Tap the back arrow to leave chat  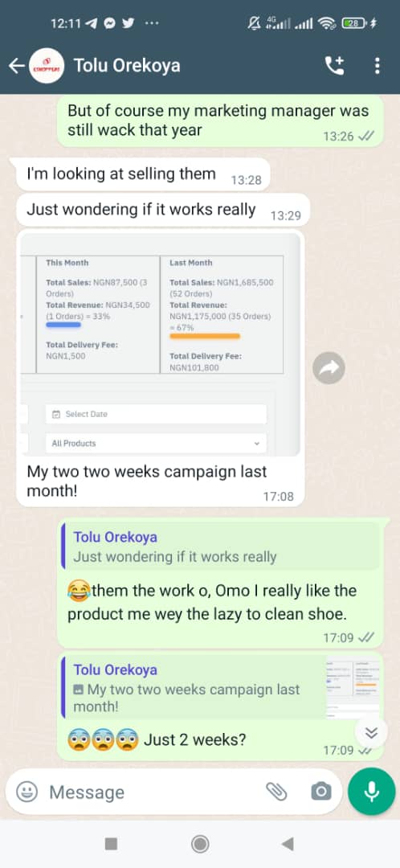pos(16,67)
